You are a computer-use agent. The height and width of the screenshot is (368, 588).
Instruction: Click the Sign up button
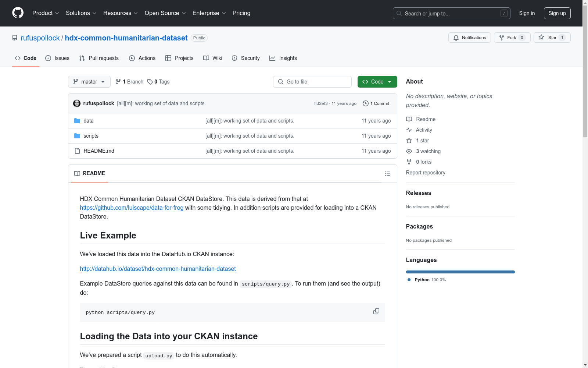pos(557,13)
